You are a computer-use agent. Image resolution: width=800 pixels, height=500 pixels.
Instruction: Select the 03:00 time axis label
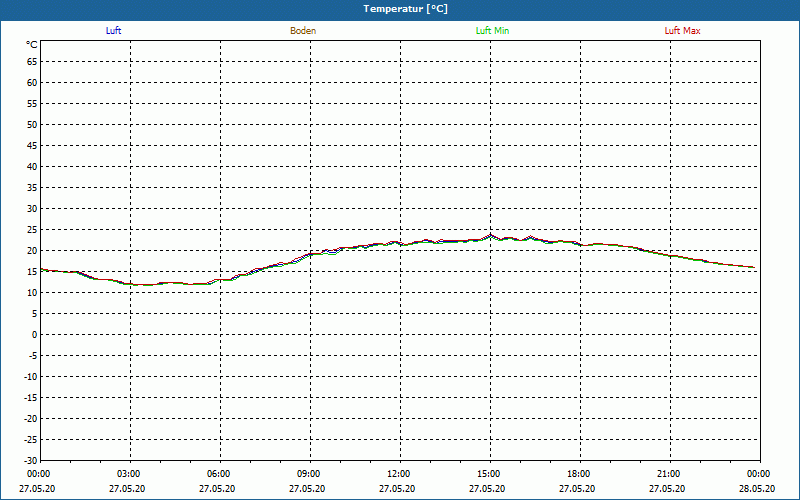[x=127, y=474]
